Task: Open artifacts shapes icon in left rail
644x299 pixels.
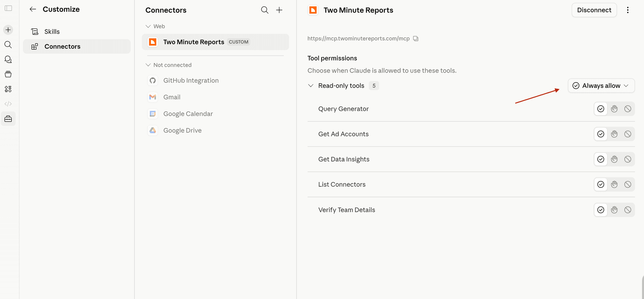Action: 8,89
